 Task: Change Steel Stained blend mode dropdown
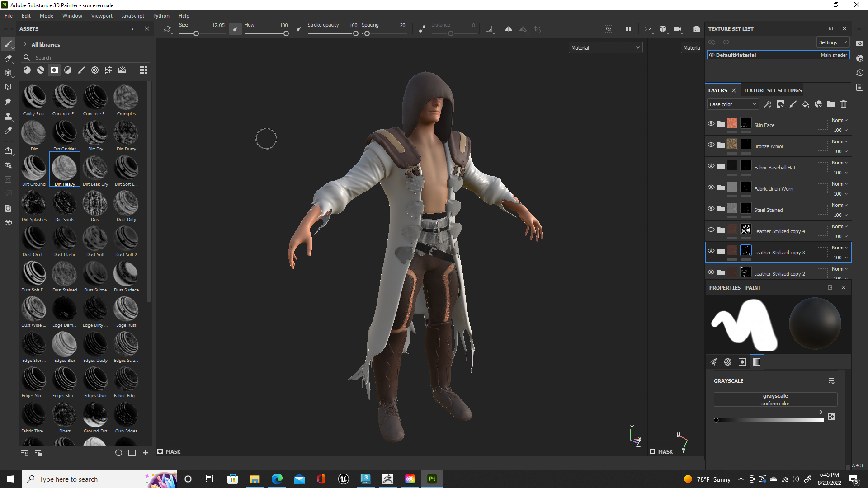(x=840, y=206)
